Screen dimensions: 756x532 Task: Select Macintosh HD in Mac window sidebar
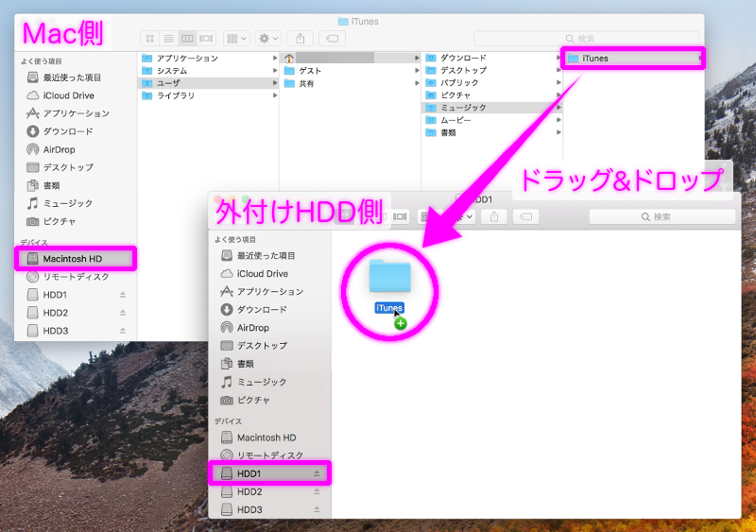[x=76, y=259]
